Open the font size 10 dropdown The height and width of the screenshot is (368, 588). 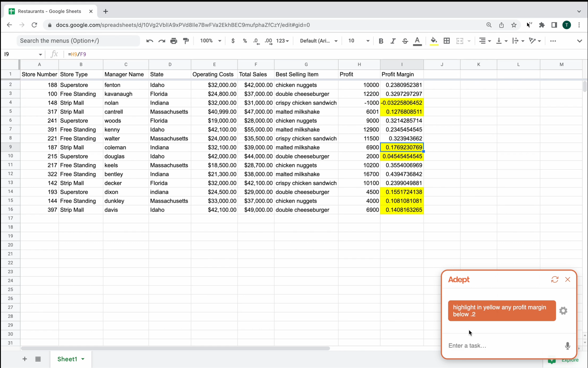point(359,41)
